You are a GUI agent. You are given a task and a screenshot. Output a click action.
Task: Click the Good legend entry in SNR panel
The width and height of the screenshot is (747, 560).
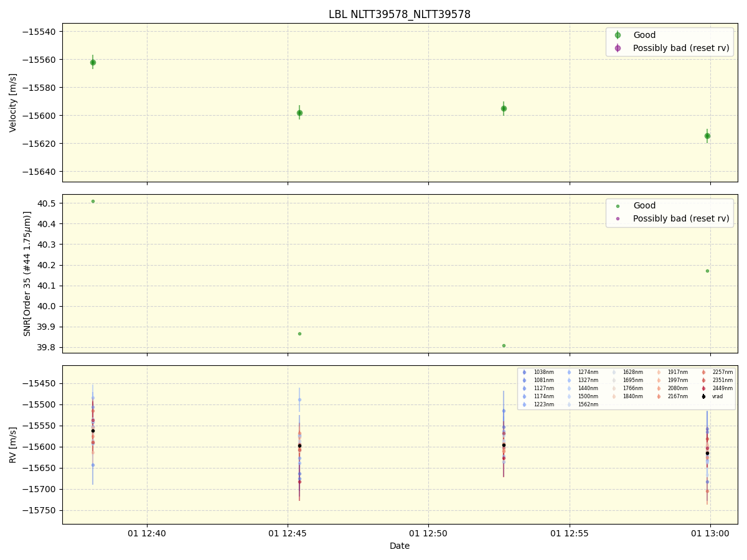(644, 206)
